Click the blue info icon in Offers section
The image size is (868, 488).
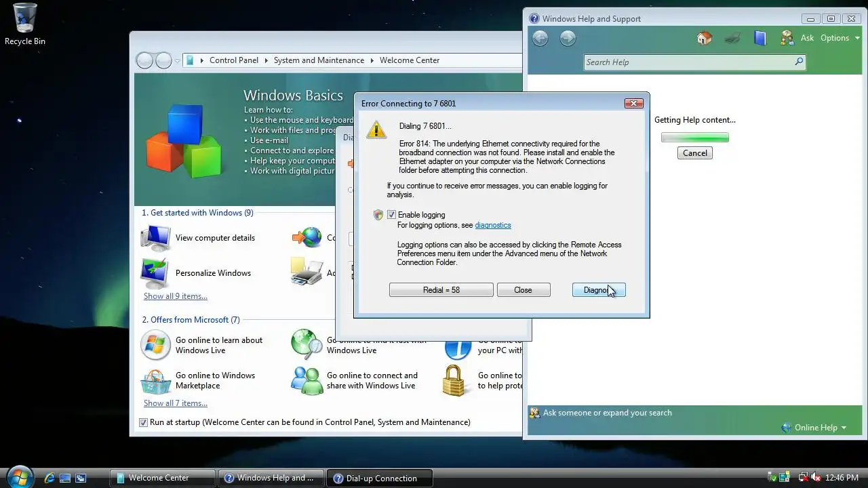point(458,348)
